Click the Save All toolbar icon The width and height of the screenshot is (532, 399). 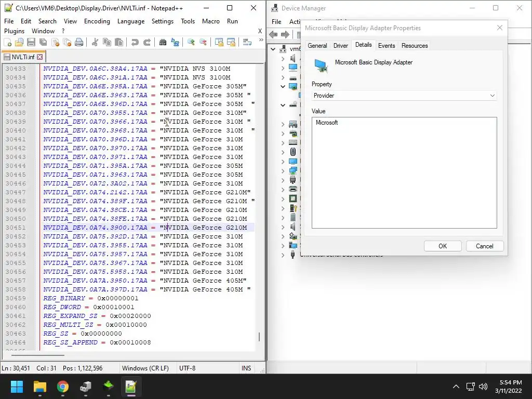tap(43, 43)
